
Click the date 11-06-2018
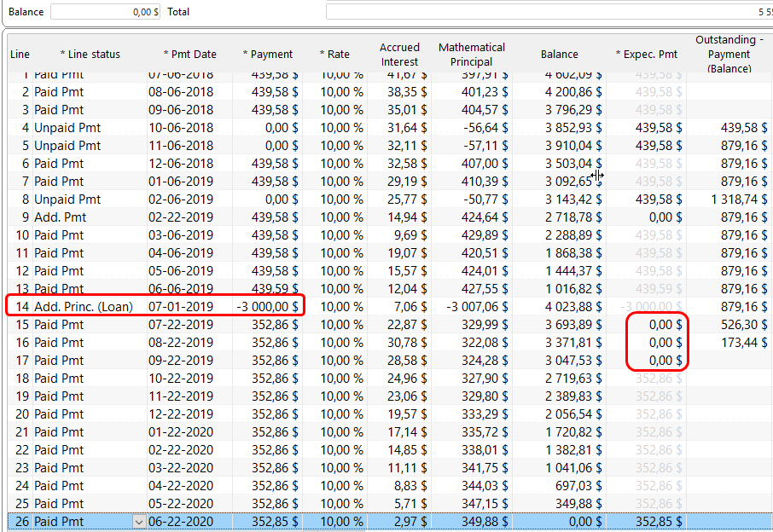[180, 146]
